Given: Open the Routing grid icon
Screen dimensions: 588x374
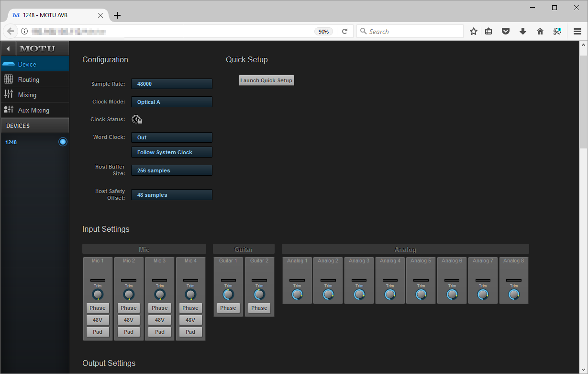Looking at the screenshot, I should 8,79.
